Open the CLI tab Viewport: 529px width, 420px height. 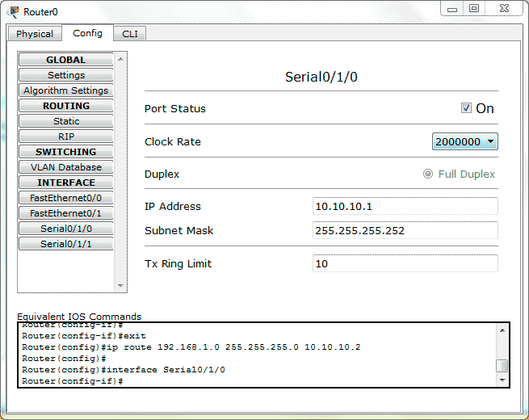click(129, 34)
